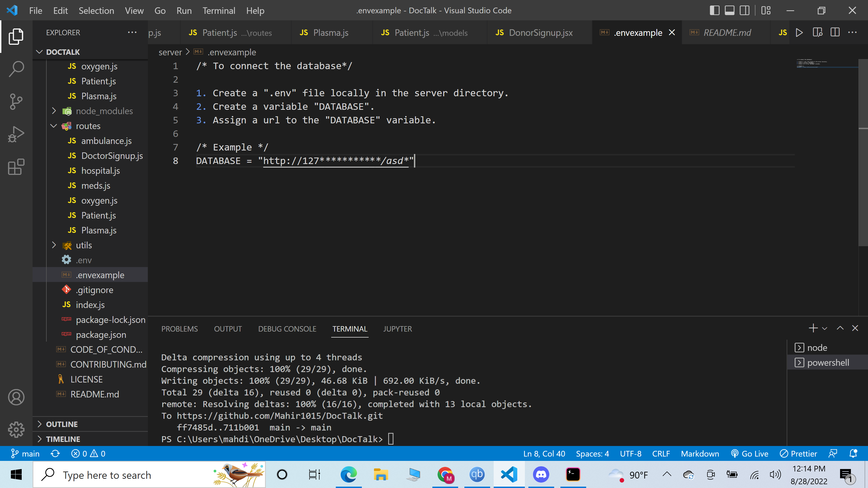868x488 pixels.
Task: Open the Accounts icon in Activity Bar
Action: click(16, 397)
